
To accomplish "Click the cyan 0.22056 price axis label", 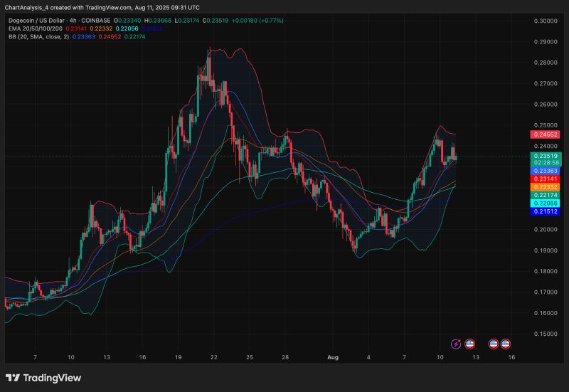I will pyautogui.click(x=543, y=203).
